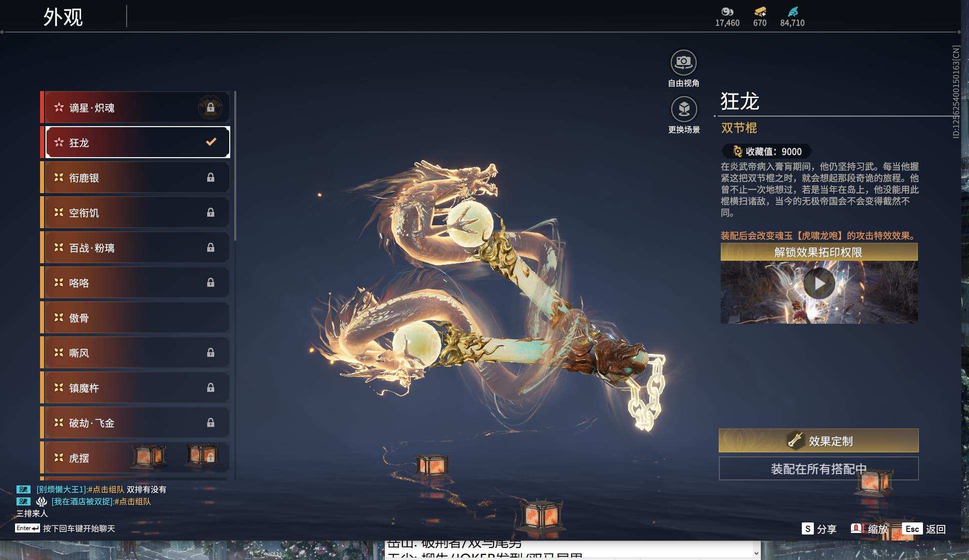969x560 pixels.
Task: Click Esc 返回 to go back
Action: point(924,529)
